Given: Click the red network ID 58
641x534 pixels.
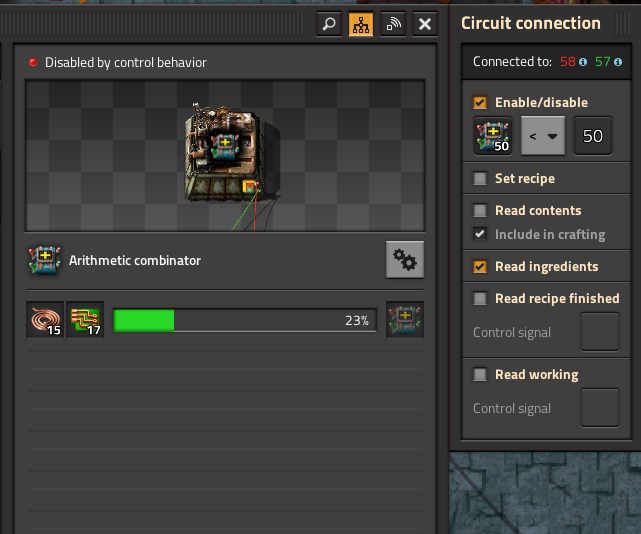Looking at the screenshot, I should [x=568, y=61].
